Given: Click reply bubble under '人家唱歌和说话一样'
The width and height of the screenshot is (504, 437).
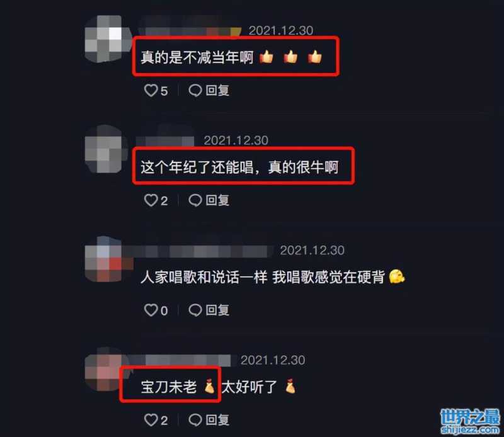Looking at the screenshot, I should 195,310.
